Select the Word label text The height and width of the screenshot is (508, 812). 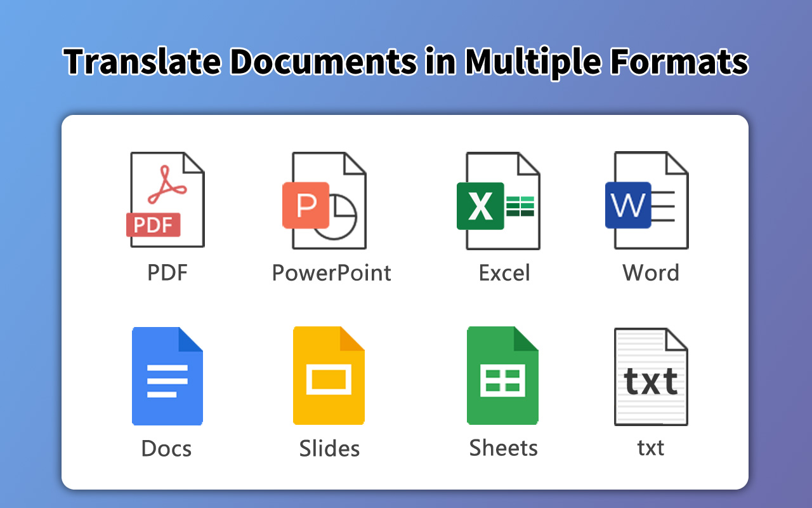click(x=651, y=273)
